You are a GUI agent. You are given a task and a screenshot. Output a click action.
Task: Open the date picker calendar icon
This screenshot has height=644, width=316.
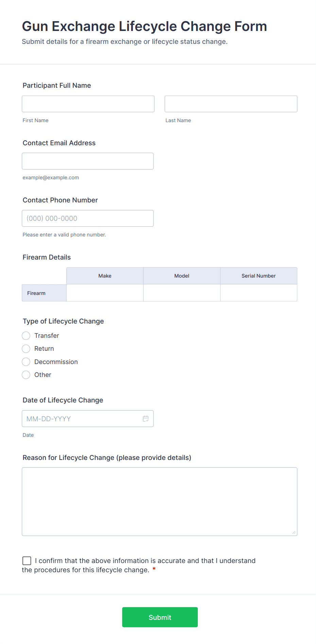coord(146,419)
